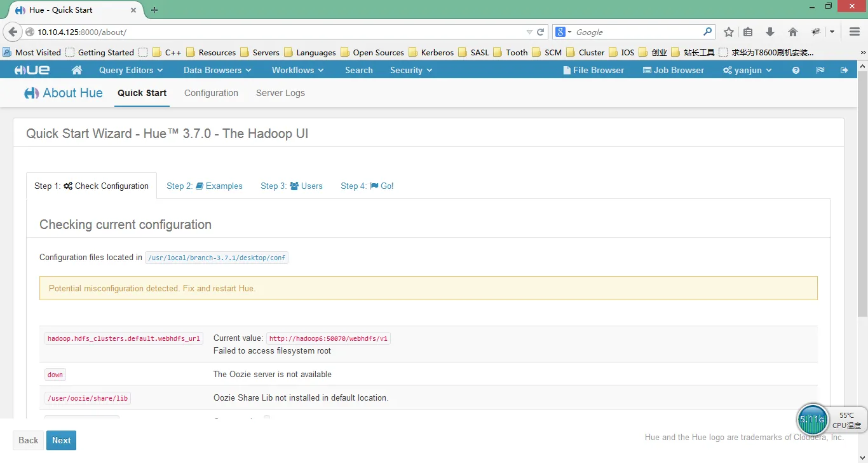Click the Getting Started bookmark
The height and width of the screenshot is (463, 868).
click(100, 52)
